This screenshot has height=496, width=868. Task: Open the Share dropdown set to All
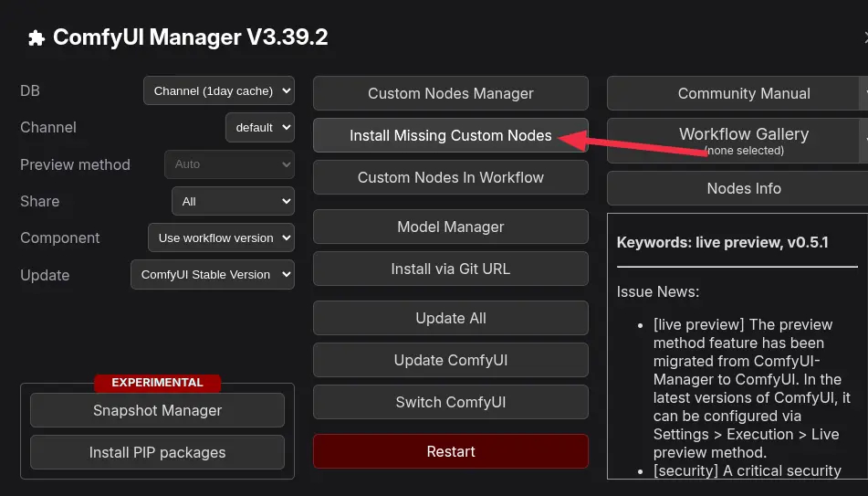pyautogui.click(x=233, y=201)
